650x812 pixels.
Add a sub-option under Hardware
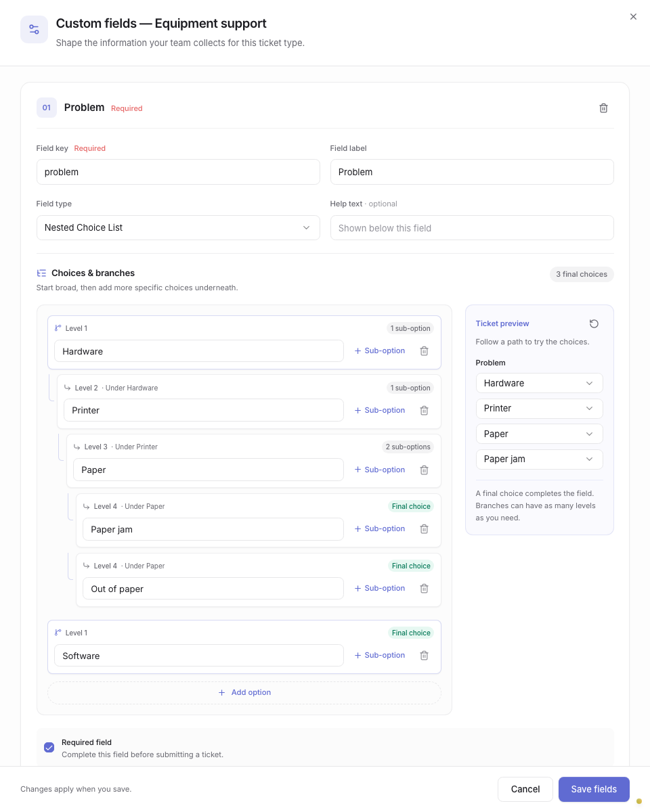coord(380,351)
